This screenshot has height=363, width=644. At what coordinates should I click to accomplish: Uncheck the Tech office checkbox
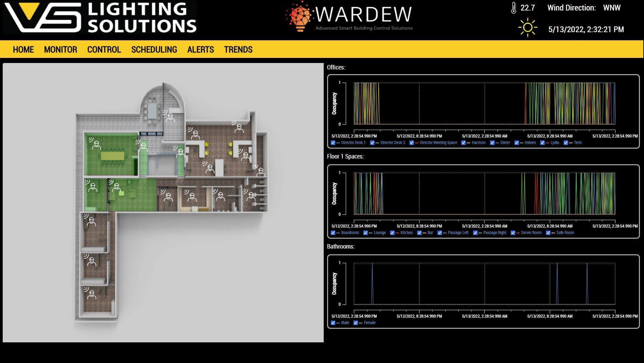(x=566, y=143)
